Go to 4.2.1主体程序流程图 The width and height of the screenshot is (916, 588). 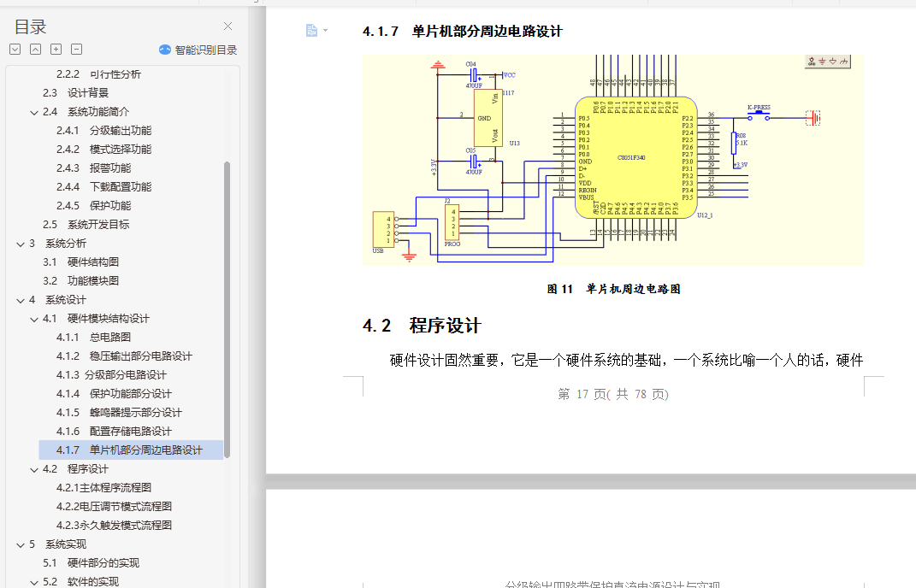click(103, 487)
